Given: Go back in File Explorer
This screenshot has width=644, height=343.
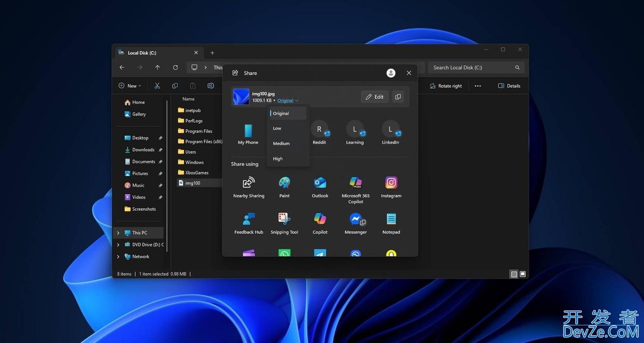Looking at the screenshot, I should click(122, 67).
